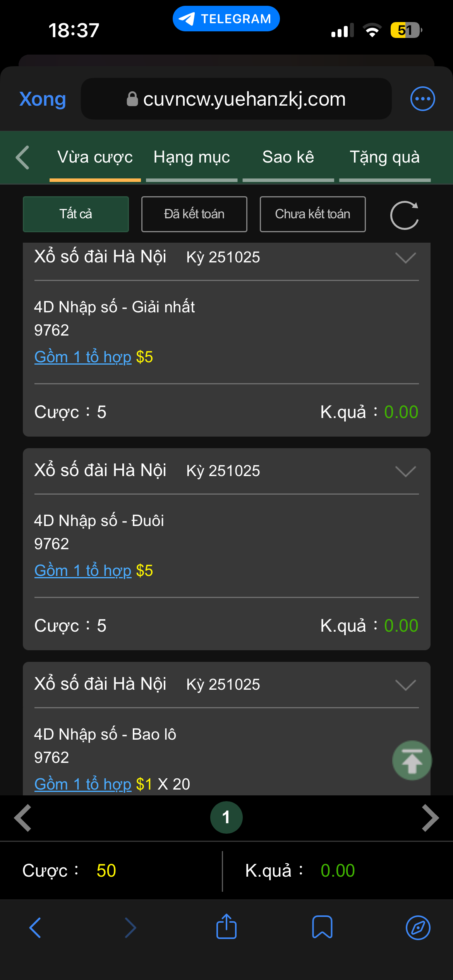The image size is (453, 980).
Task: Tap the Safari share icon
Action: [x=226, y=927]
